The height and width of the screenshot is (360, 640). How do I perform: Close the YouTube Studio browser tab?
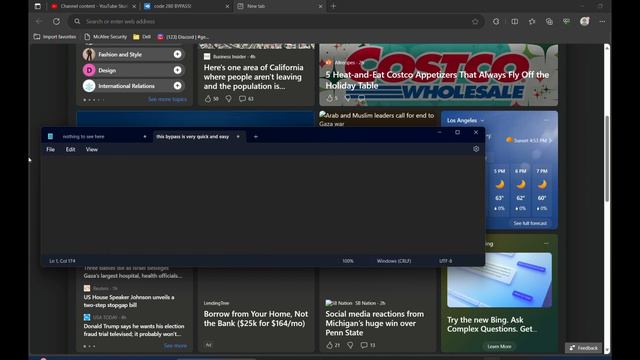(x=134, y=6)
